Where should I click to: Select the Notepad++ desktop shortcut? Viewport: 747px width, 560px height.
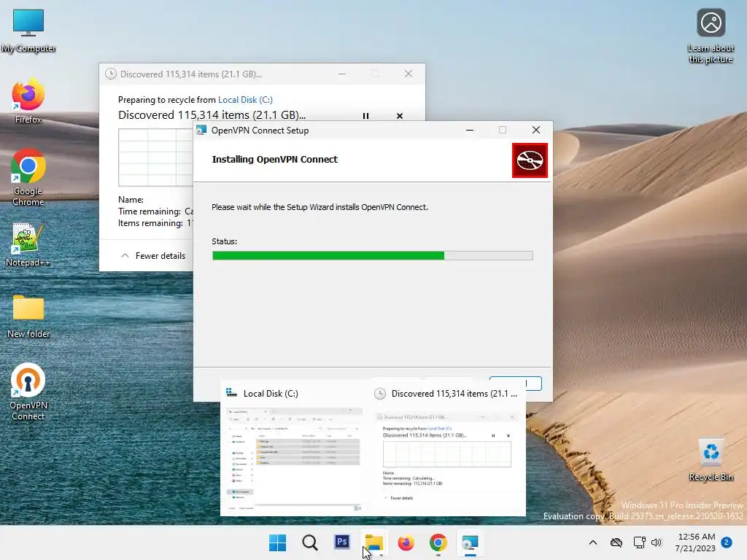coord(28,244)
